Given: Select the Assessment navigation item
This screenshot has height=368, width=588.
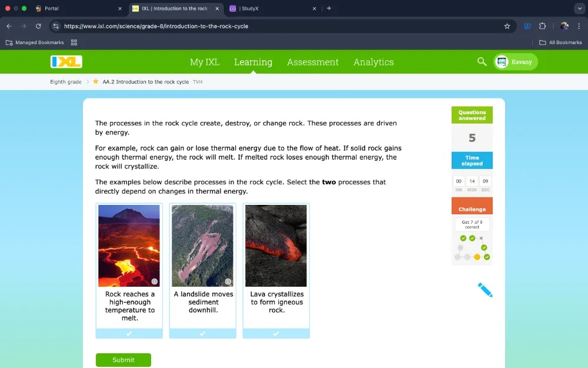Looking at the screenshot, I should point(313,62).
